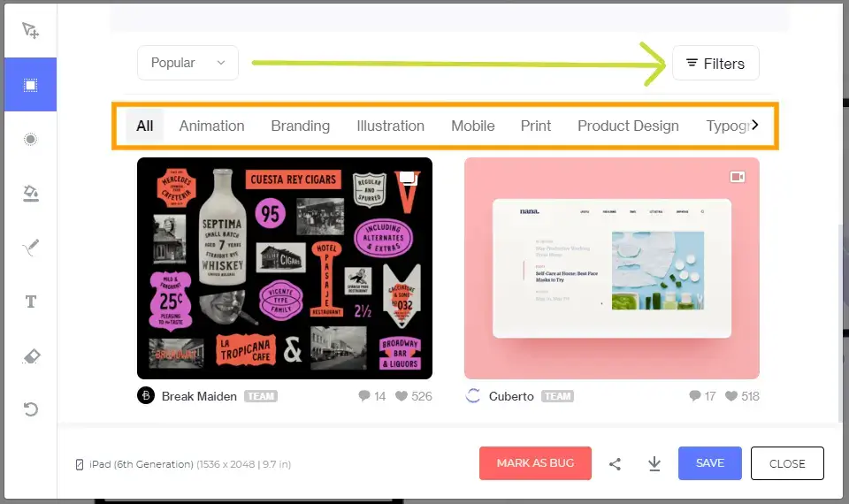
Task: Click the share icon
Action: click(x=616, y=463)
